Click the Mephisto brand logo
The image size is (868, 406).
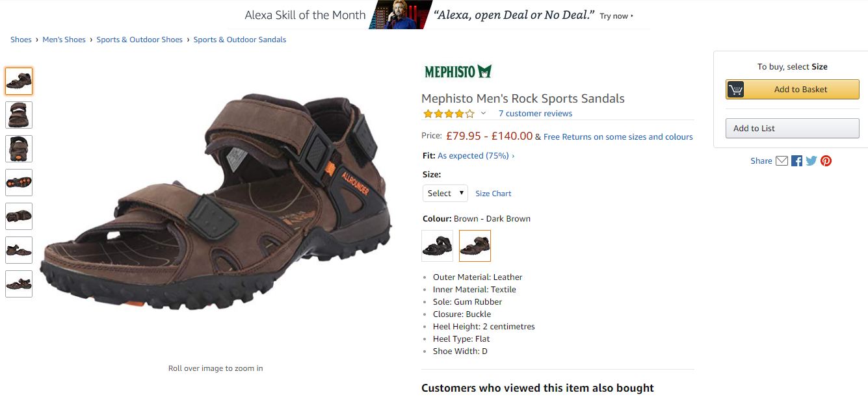[458, 71]
